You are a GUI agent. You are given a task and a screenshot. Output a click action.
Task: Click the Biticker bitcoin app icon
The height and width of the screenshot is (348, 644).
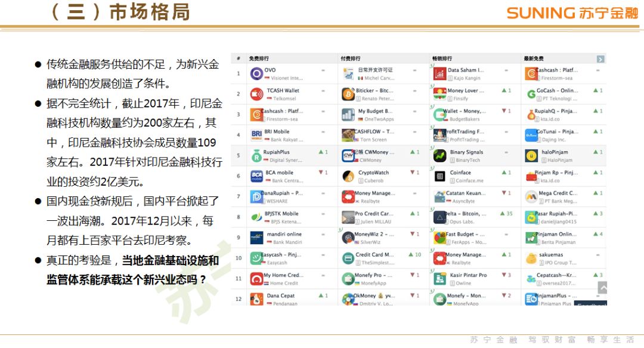348,94
